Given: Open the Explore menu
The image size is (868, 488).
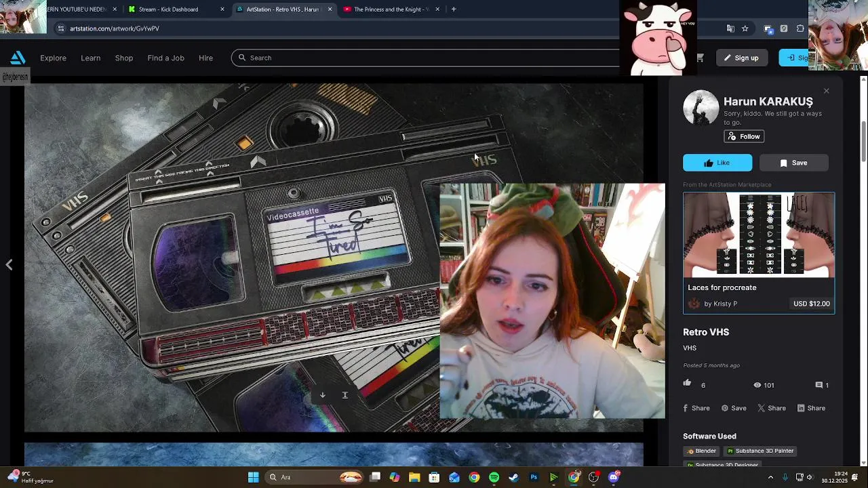Looking at the screenshot, I should (53, 58).
